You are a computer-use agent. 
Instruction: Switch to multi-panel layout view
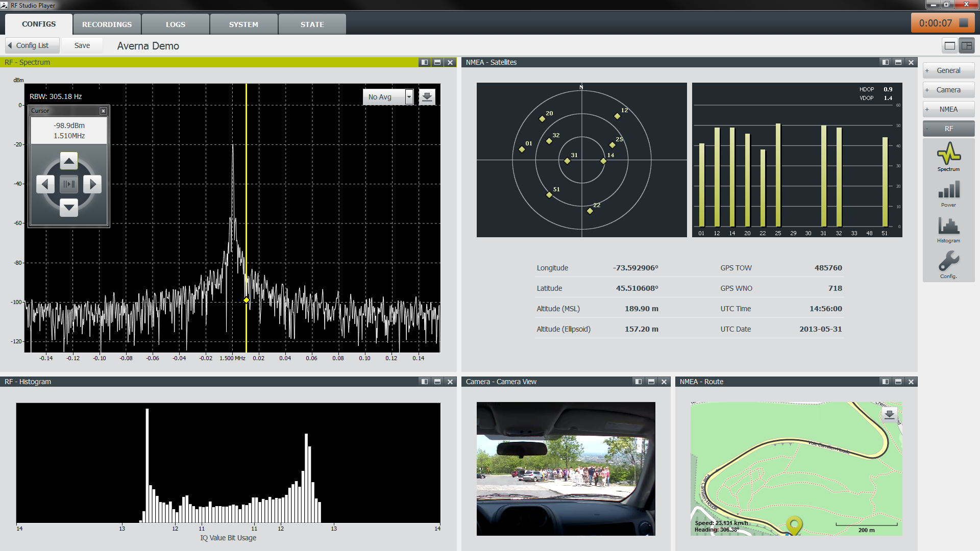(x=967, y=46)
